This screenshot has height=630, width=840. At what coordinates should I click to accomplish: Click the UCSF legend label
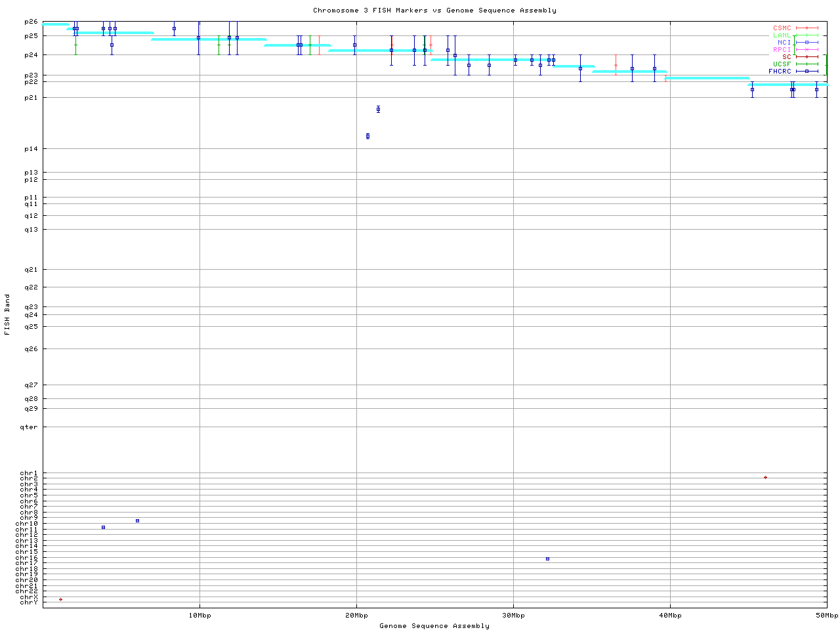coord(782,64)
